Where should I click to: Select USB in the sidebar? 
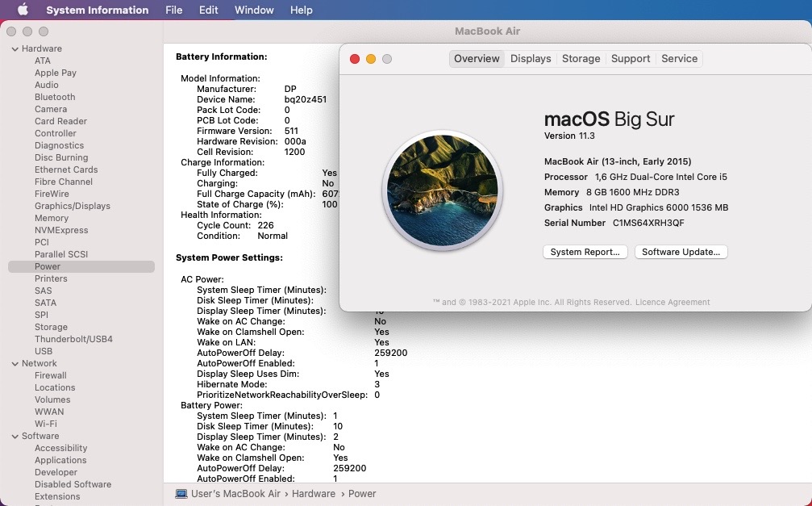tap(44, 351)
